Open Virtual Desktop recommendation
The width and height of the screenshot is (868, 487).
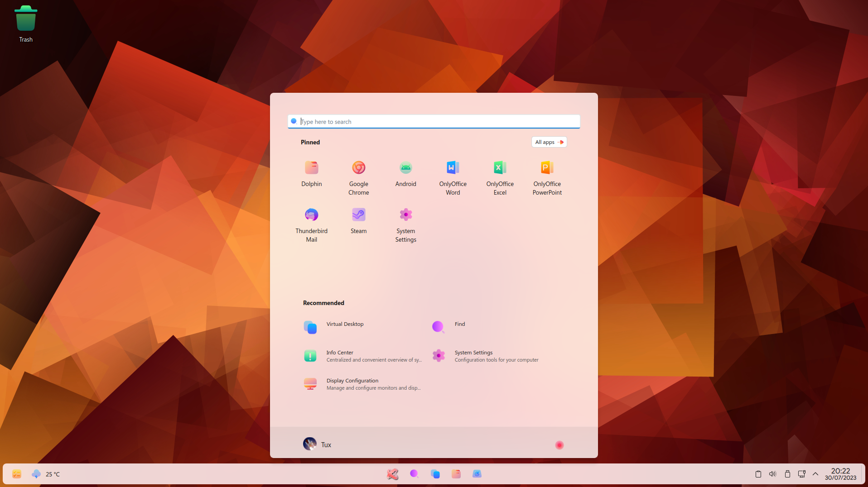point(362,327)
